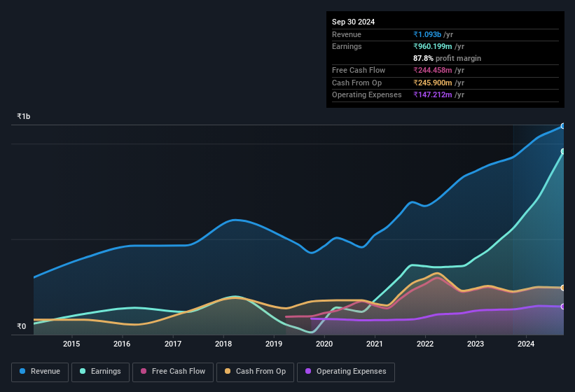Screen dimensions: 575x392
Task: Click the ₹147.212m operating expenses value
Action: tap(433, 95)
